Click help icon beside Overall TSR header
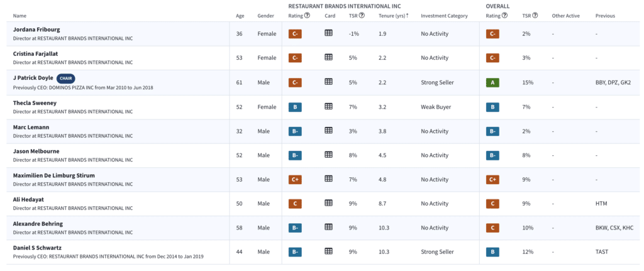Image resolution: width=644 pixels, height=271 pixels. [535, 16]
